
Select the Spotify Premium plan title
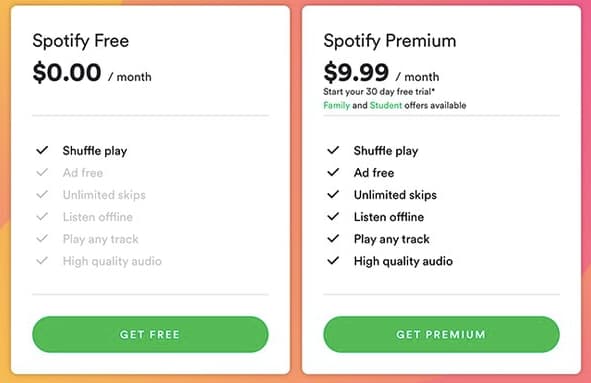coord(390,41)
